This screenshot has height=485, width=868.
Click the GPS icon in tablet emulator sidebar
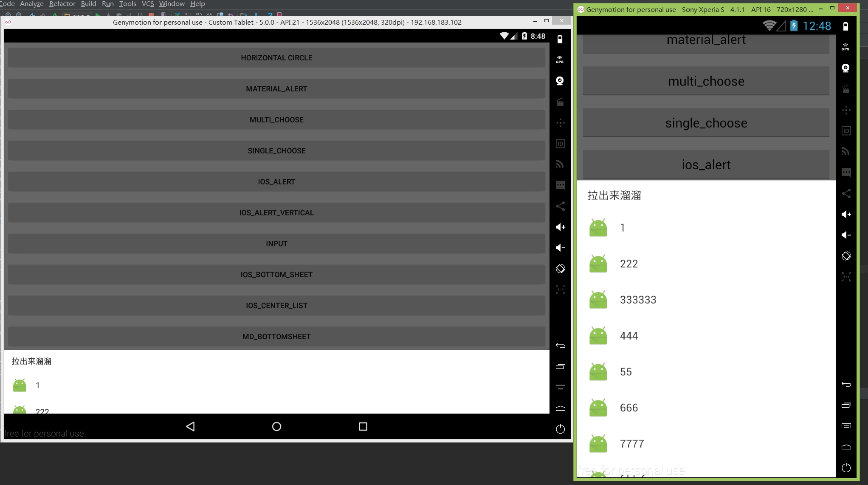(x=560, y=60)
